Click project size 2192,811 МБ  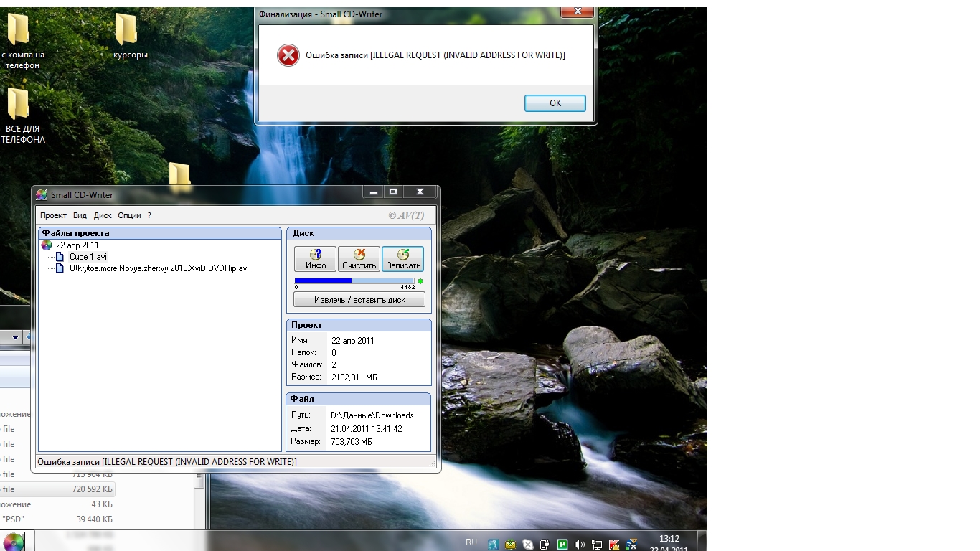click(354, 377)
